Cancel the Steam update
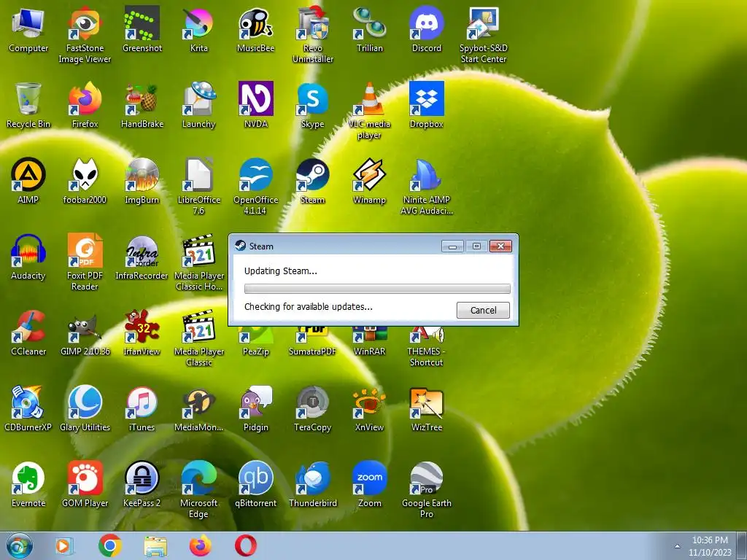747x560 pixels. [x=483, y=310]
